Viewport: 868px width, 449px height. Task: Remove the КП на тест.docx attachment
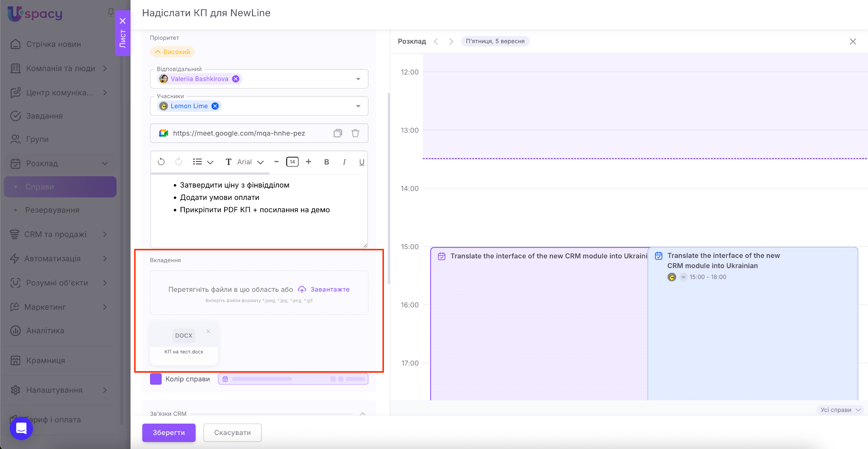[x=208, y=332]
